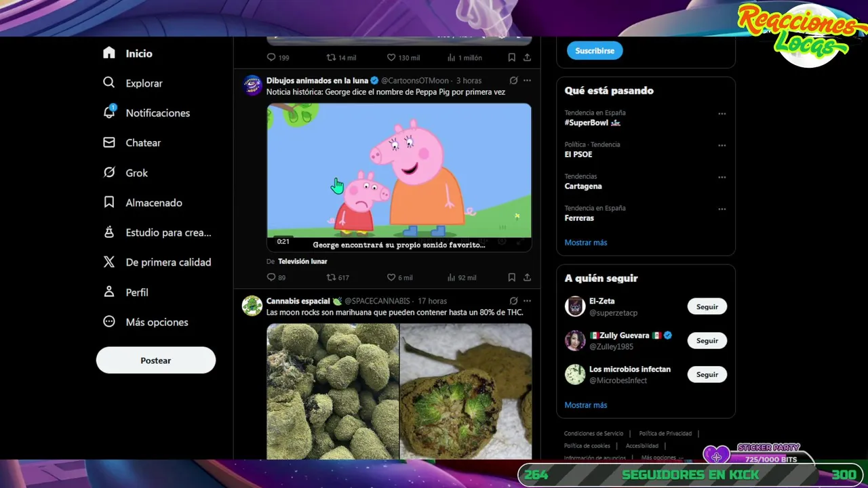Open Política de Privacidad link
868x488 pixels.
pos(665,434)
